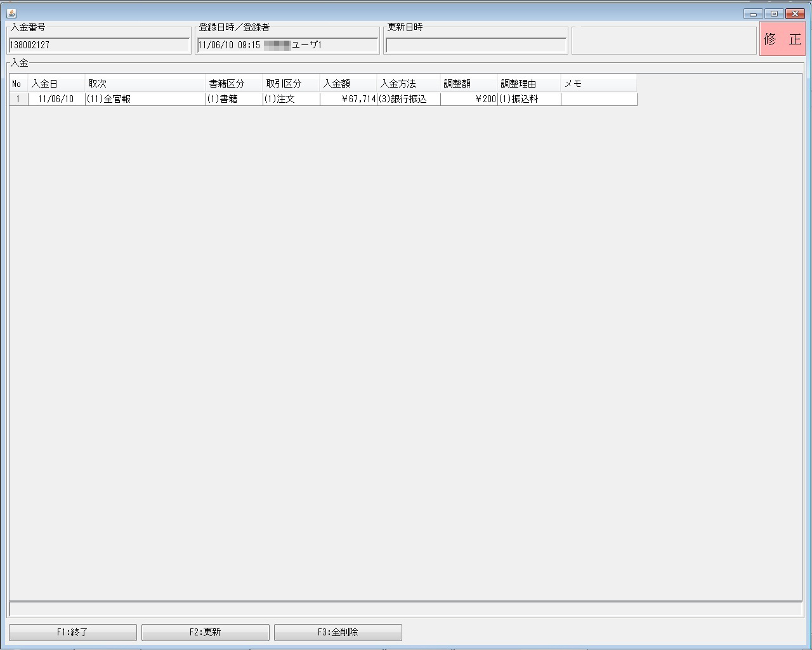Select the 11/06/10 date cell in row 1

point(56,99)
